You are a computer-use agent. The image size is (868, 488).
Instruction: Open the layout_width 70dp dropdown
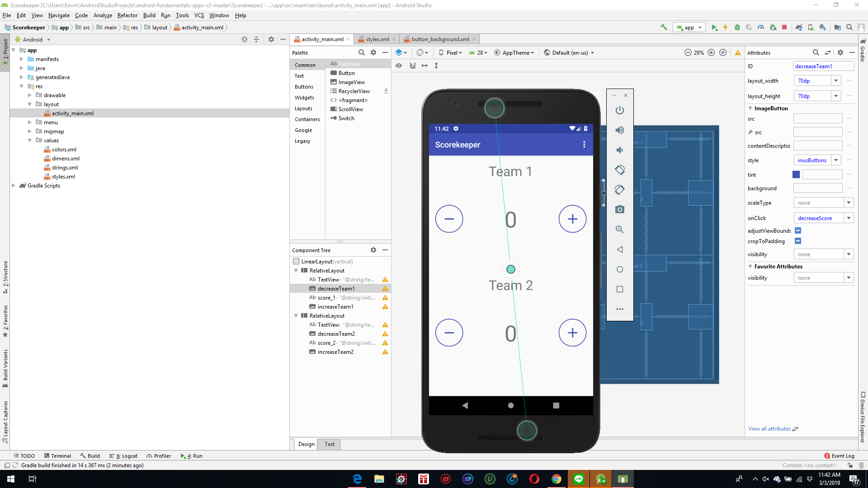(x=837, y=80)
